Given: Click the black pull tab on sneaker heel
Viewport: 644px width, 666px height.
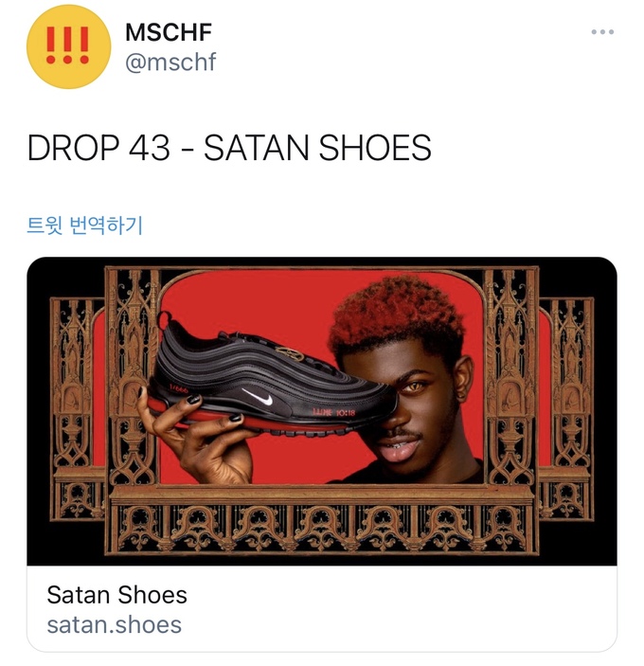Looking at the screenshot, I should coord(167,320).
